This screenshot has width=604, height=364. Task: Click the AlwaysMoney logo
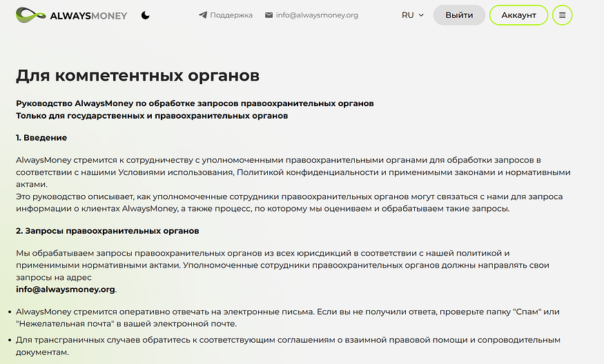pyautogui.click(x=72, y=15)
